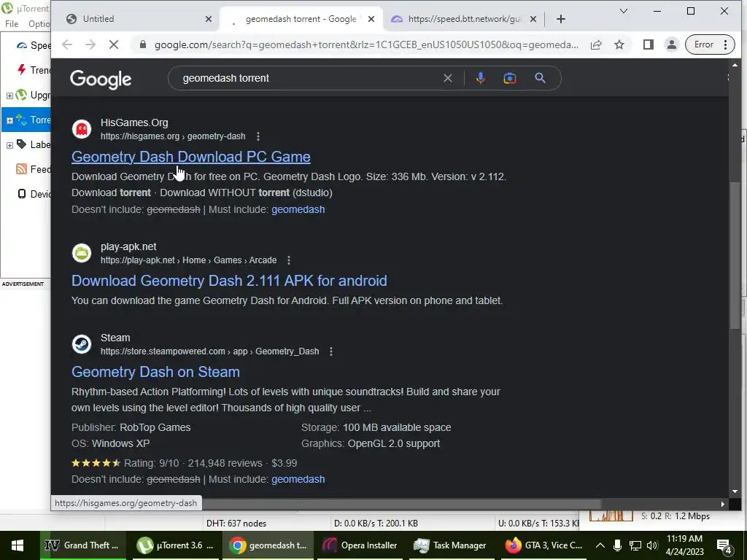Open the File menu in µTorrent
This screenshot has width=747, height=560.
tap(12, 24)
